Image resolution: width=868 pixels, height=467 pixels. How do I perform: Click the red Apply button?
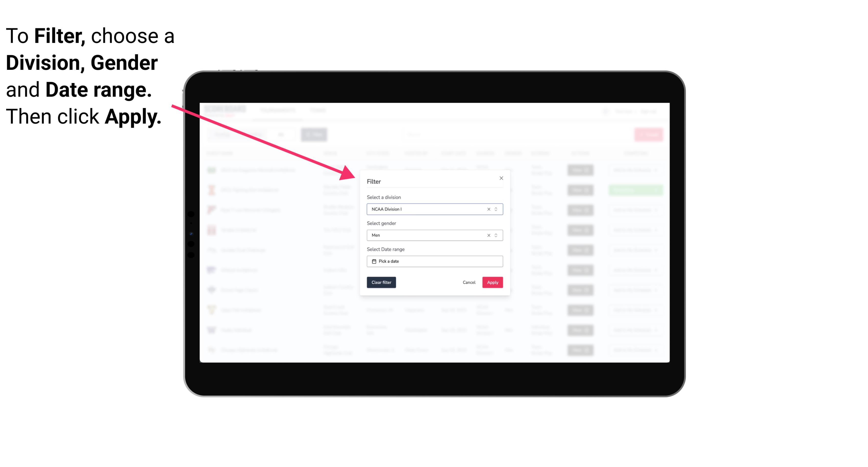click(492, 283)
